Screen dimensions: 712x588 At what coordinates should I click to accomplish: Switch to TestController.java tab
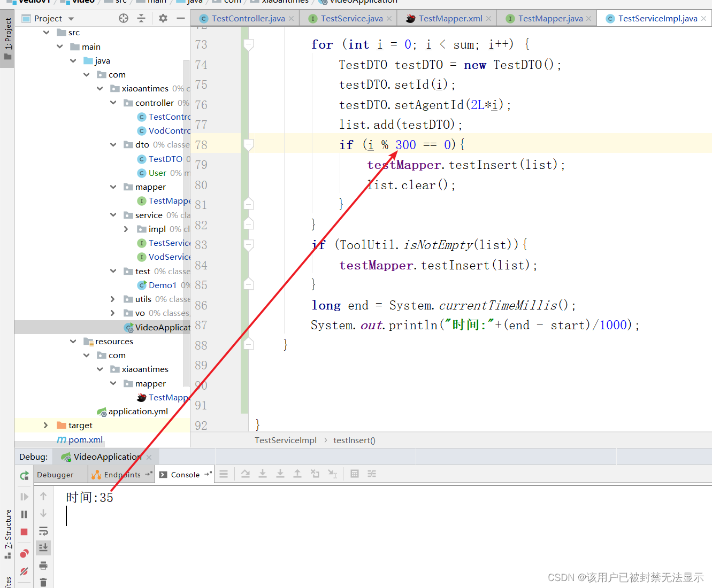(248, 18)
